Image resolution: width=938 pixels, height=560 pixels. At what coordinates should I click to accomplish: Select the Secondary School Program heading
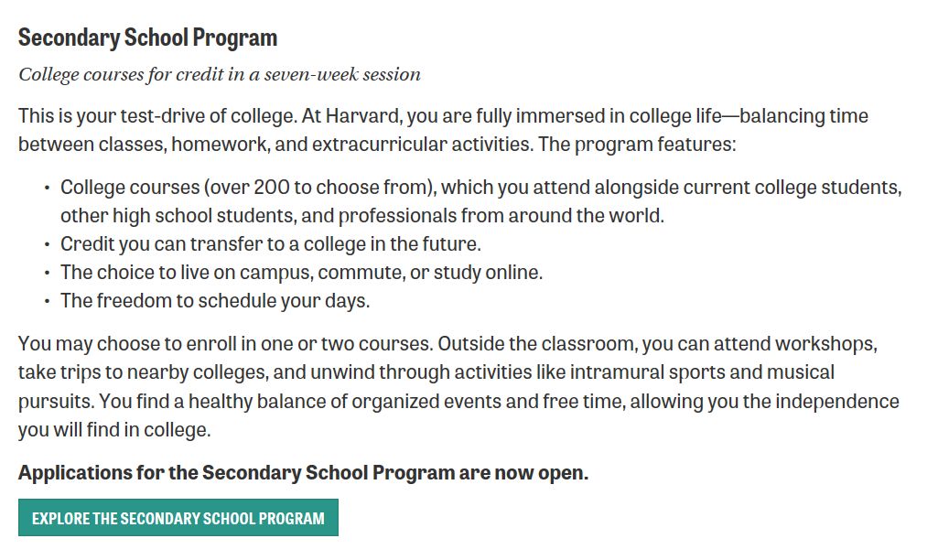(x=147, y=38)
